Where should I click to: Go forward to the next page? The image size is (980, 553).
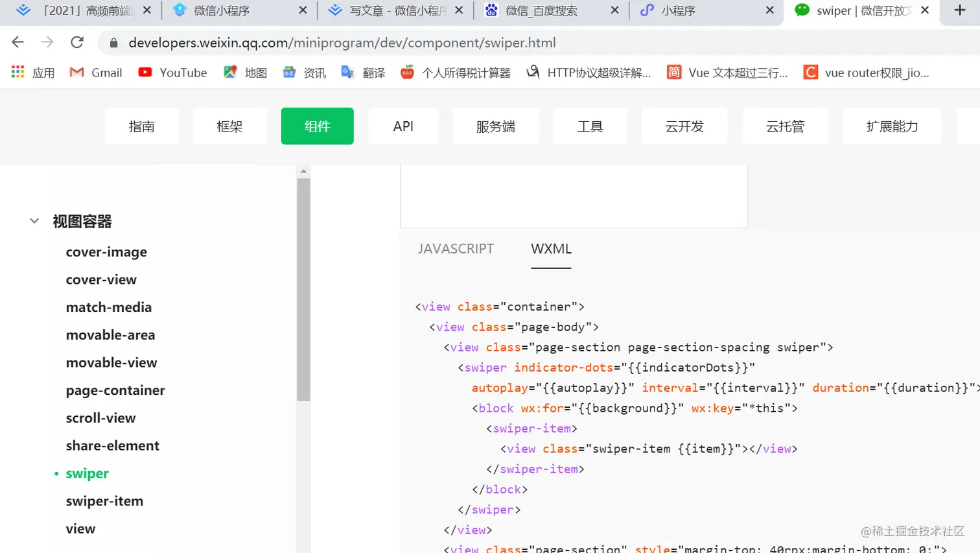[x=47, y=42]
